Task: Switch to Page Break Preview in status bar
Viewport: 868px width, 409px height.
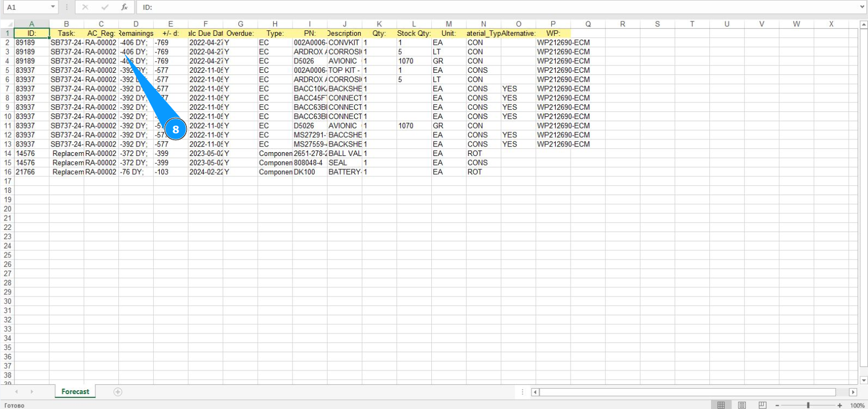Action: pyautogui.click(x=762, y=405)
